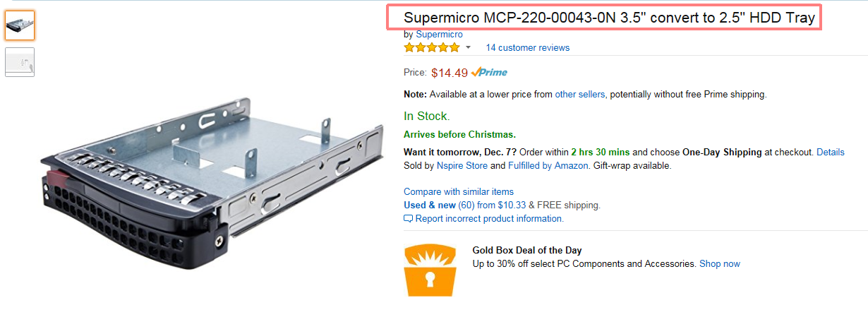The width and height of the screenshot is (868, 310).
Task: Click the Report incorrect product information link
Action: [489, 219]
